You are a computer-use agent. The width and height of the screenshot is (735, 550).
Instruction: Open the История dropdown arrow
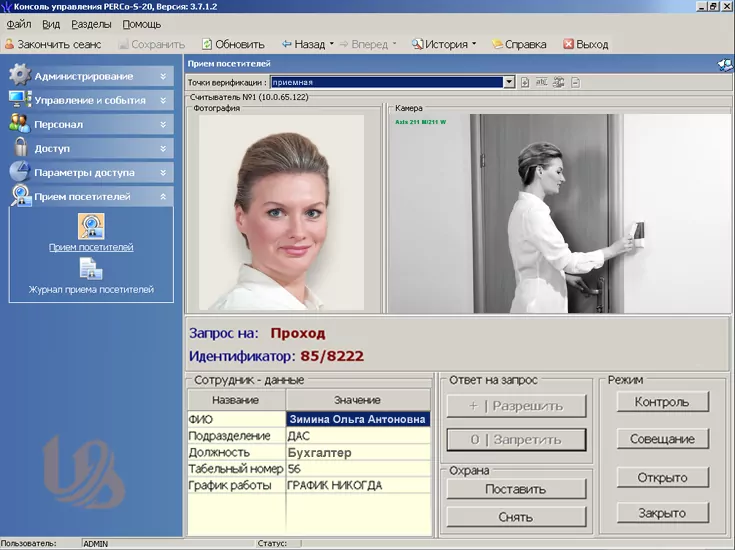(x=474, y=44)
